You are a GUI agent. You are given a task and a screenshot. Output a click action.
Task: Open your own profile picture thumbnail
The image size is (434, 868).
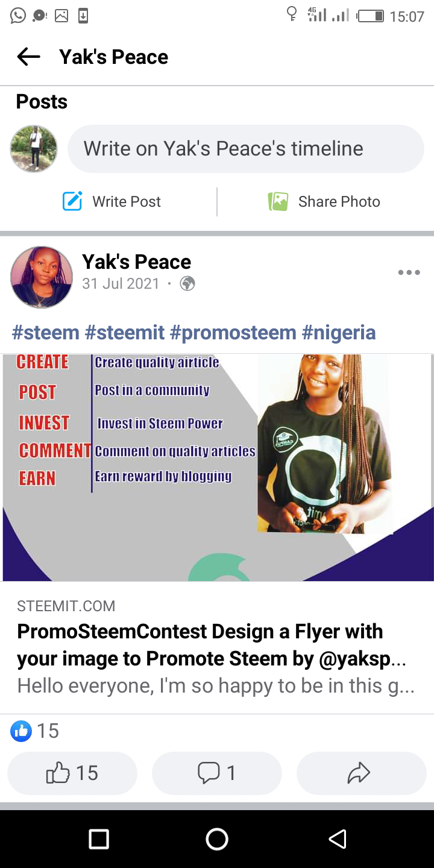(x=34, y=149)
